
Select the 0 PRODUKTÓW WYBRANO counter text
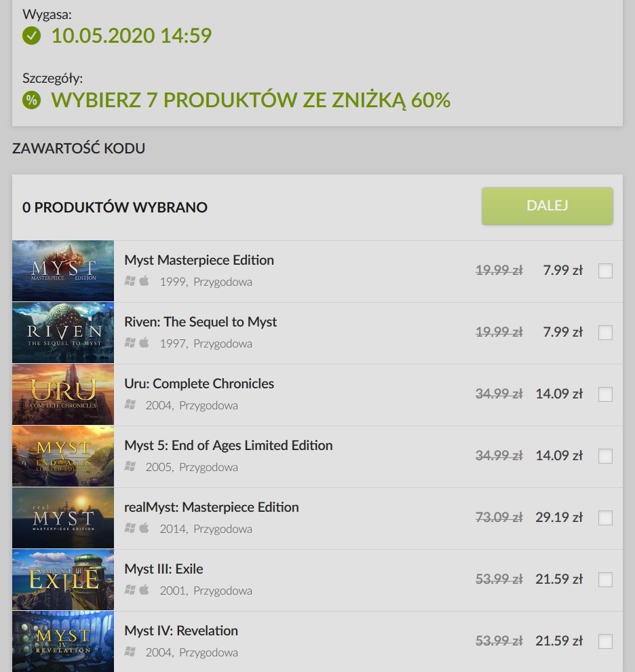pos(115,208)
